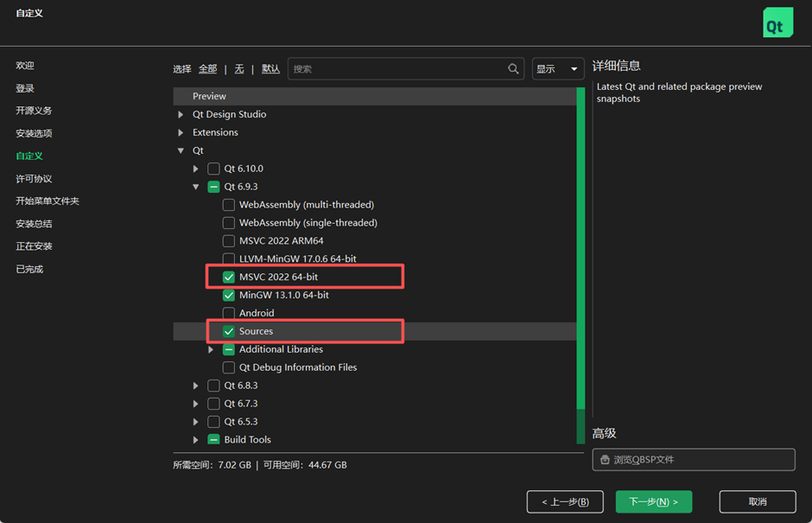
Task: Expand the Additional Libraries node
Action: tap(210, 349)
